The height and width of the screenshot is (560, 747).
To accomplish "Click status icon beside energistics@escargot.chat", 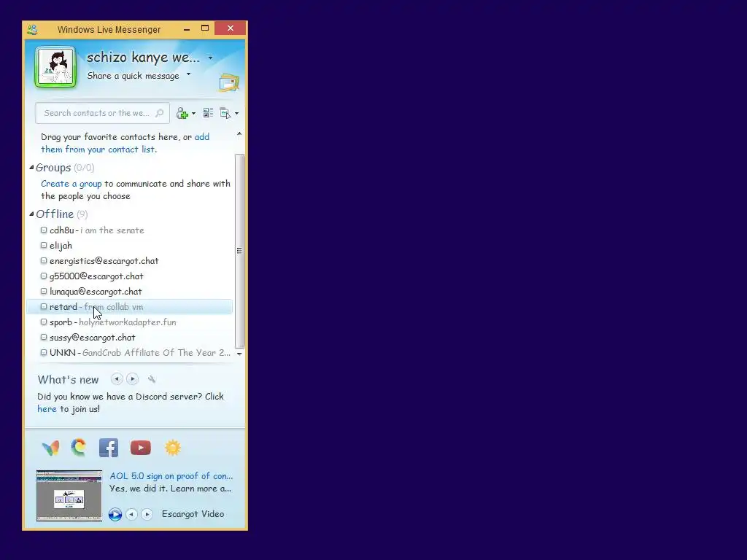I will click(44, 260).
